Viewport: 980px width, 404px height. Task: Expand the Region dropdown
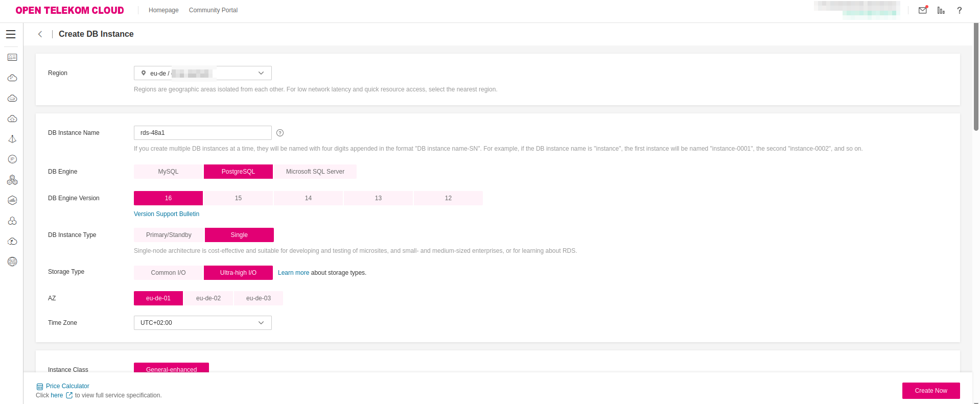point(203,73)
